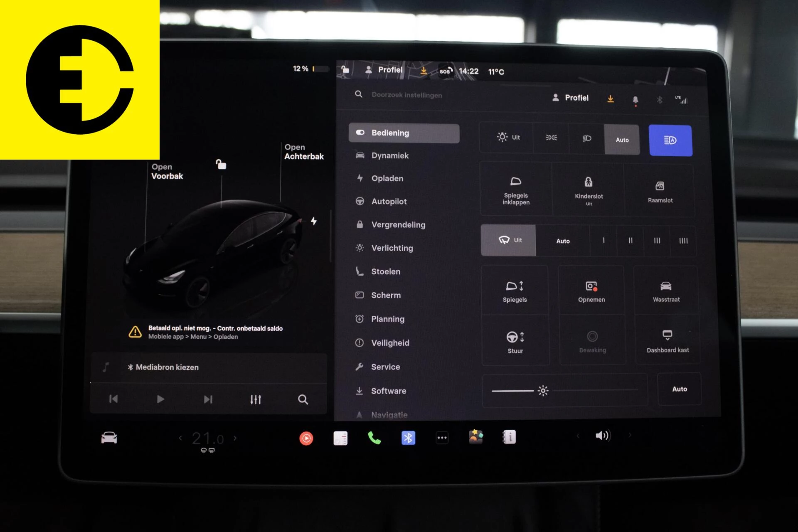This screenshot has height=532, width=798.
Task: Open the Dashboard kast glovebox control
Action: tap(667, 340)
